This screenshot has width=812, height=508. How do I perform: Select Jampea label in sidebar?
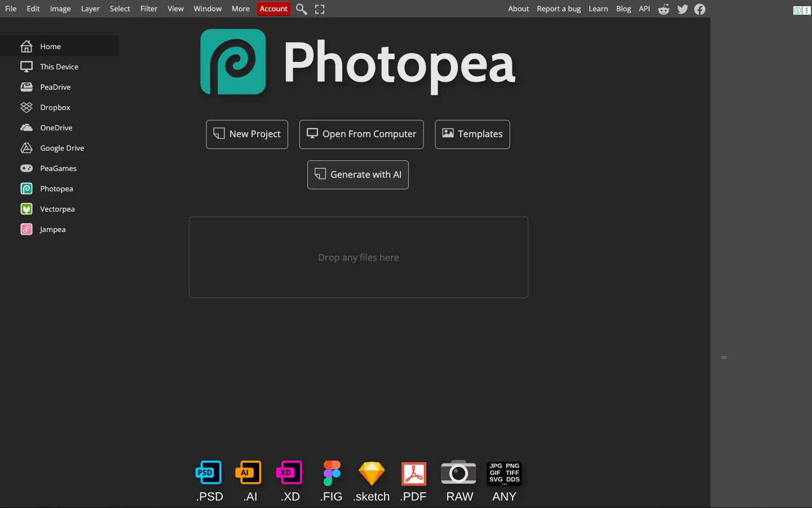pos(53,229)
